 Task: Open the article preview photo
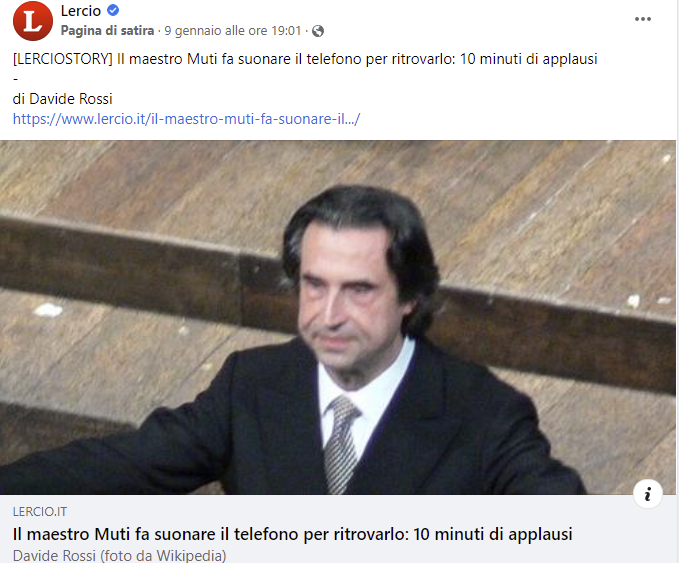pyautogui.click(x=338, y=317)
